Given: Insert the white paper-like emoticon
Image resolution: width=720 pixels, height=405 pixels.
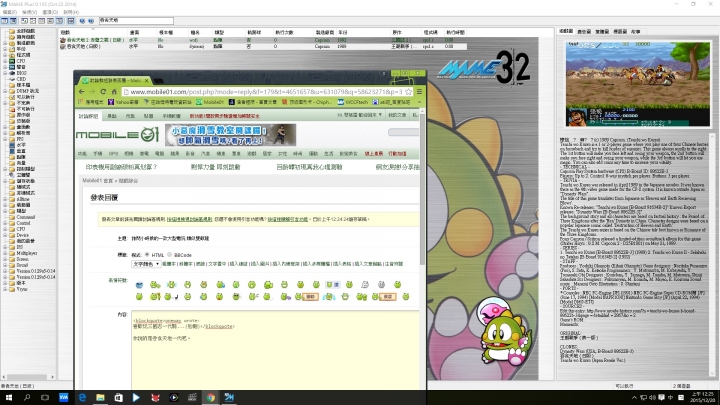Looking at the screenshot, I should 365,285.
